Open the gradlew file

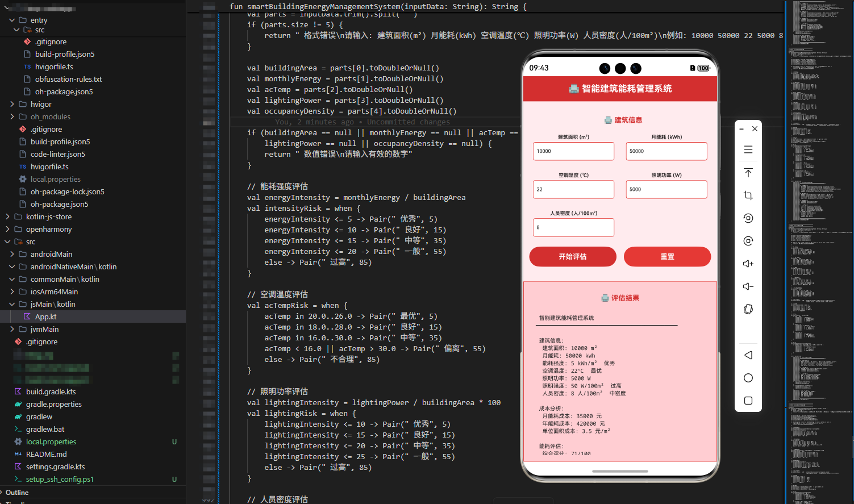click(39, 416)
